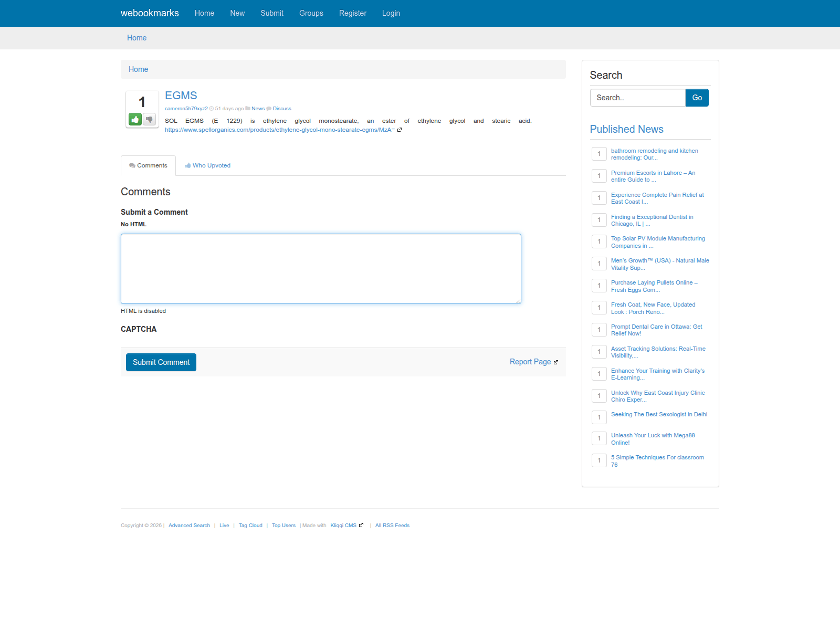The width and height of the screenshot is (840, 630).
Task: Click vote count box beside Asset Tracking Solutions
Action: coord(599,352)
